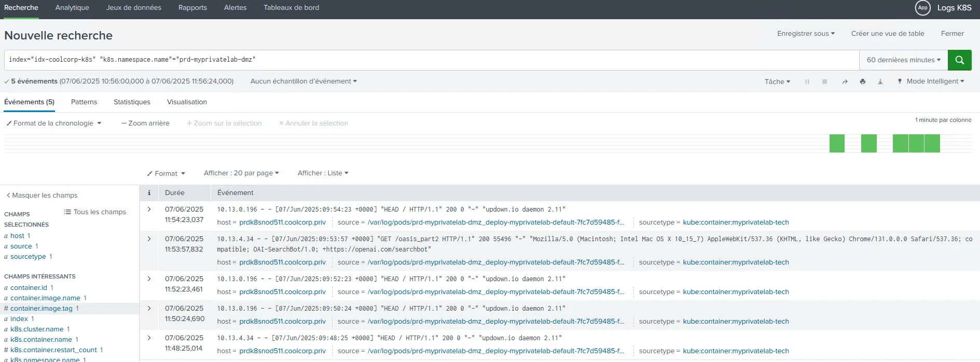Select the first green timeline bar

836,143
